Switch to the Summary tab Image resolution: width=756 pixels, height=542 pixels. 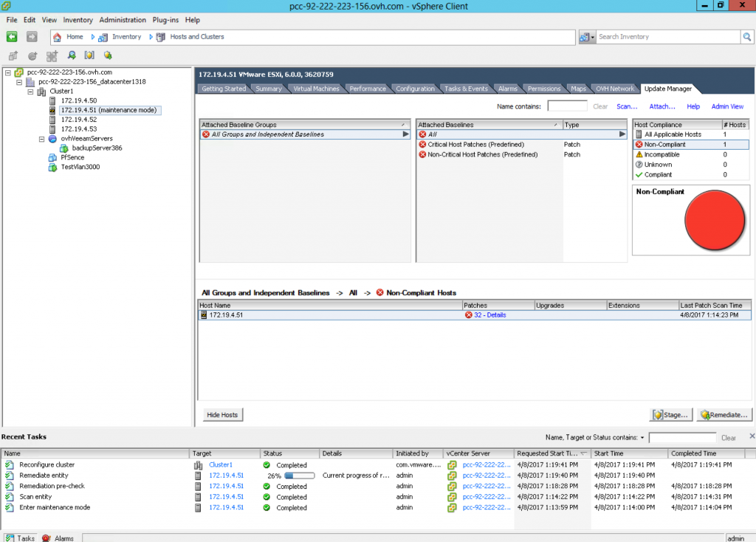tap(269, 89)
